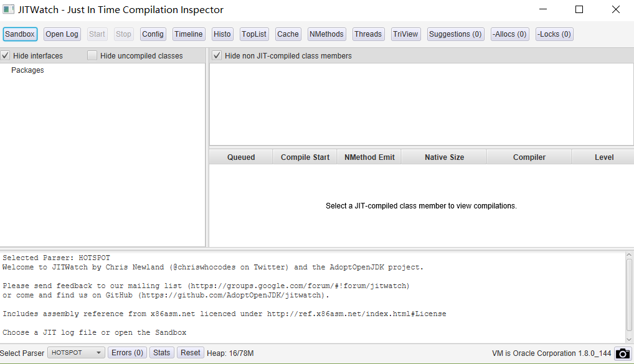
Task: Click the log scrollbar down arrow
Action: pos(629,339)
